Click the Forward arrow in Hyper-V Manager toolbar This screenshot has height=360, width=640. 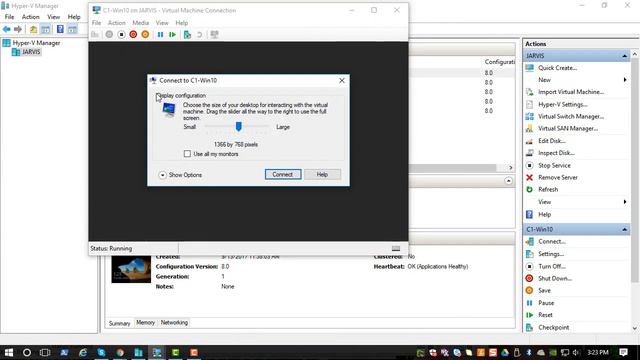click(18, 29)
